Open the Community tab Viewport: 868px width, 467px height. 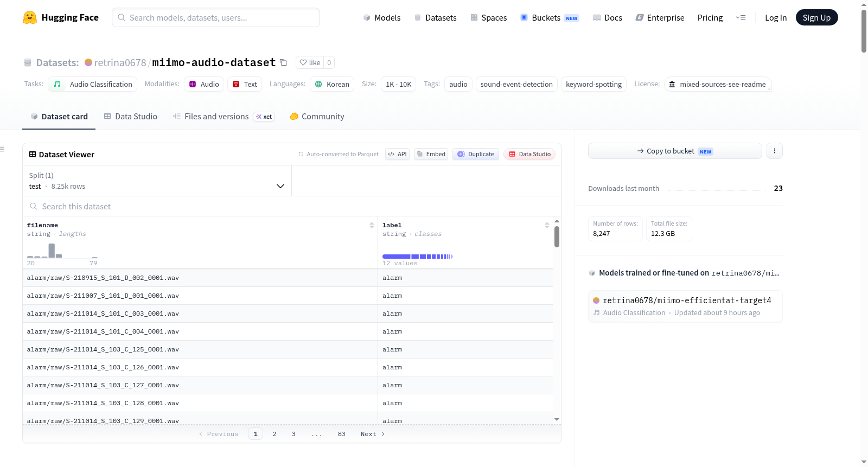point(317,116)
